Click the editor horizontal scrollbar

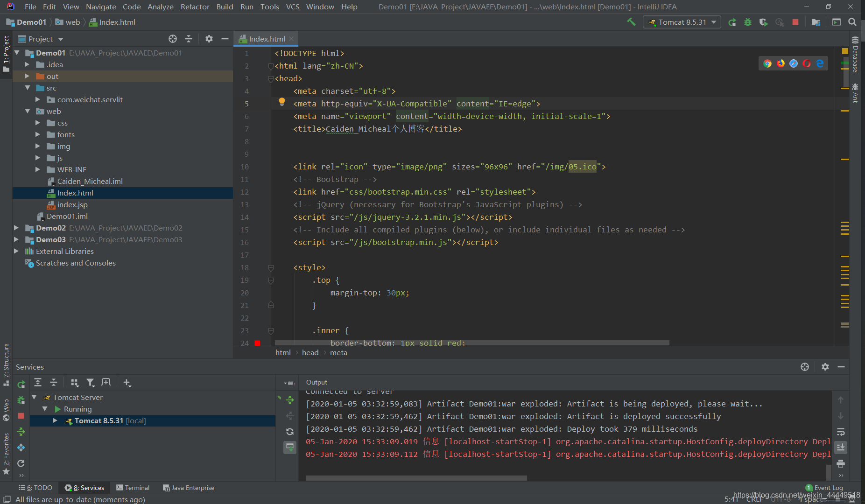coord(472,343)
